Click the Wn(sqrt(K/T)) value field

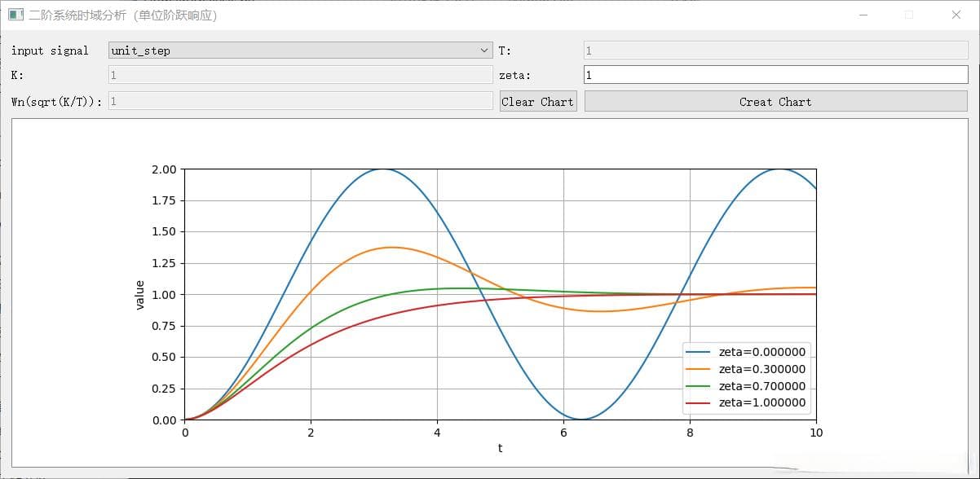(x=300, y=101)
